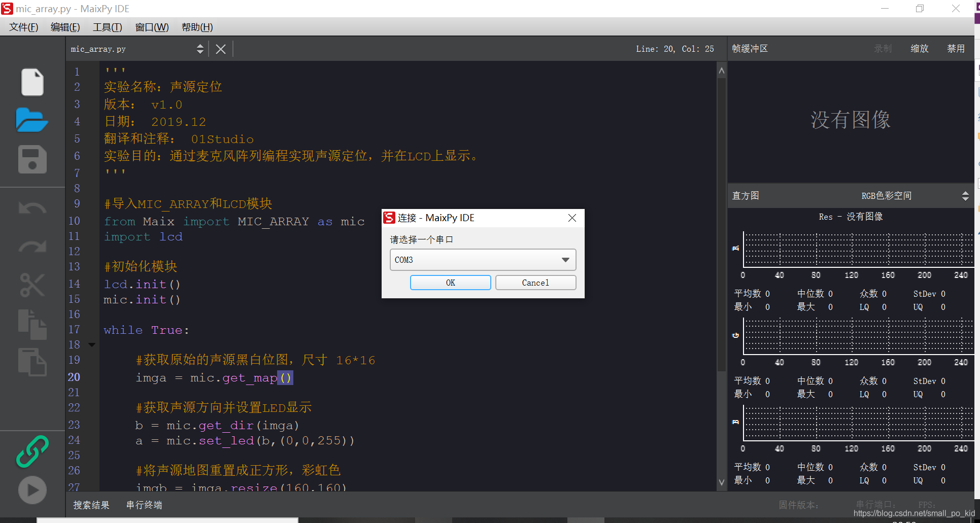
Task: Paste using the clipboard icon
Action: pyautogui.click(x=32, y=362)
